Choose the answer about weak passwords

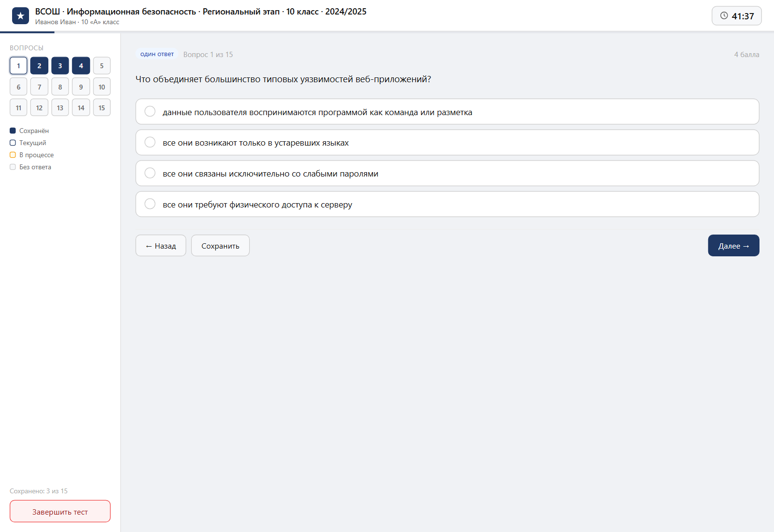click(x=447, y=173)
